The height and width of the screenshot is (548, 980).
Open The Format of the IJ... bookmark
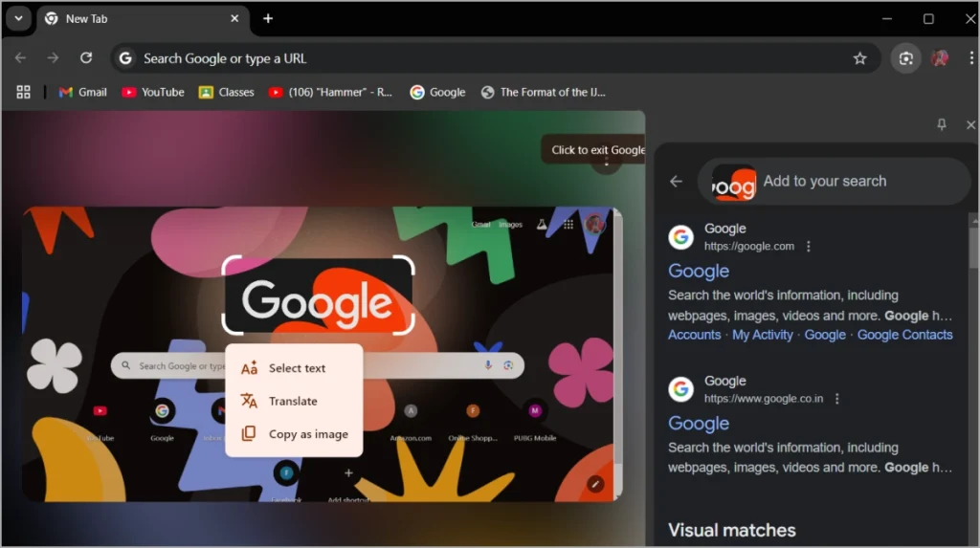[544, 92]
